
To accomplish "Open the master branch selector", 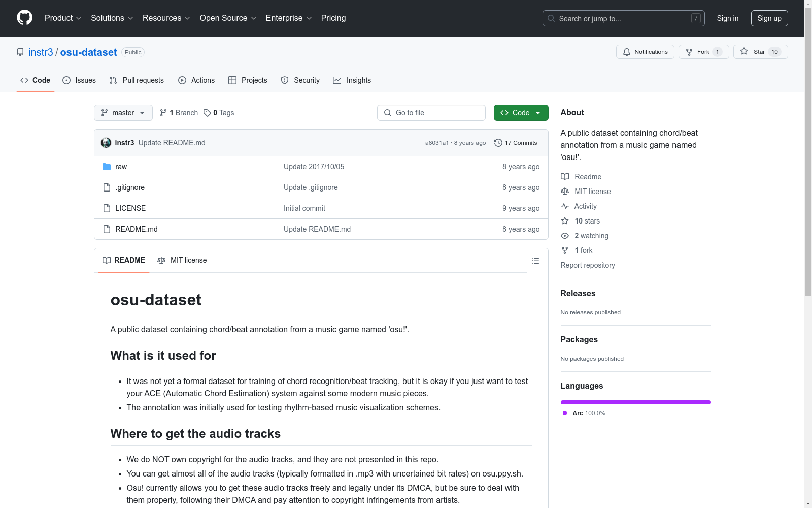I will [x=123, y=113].
